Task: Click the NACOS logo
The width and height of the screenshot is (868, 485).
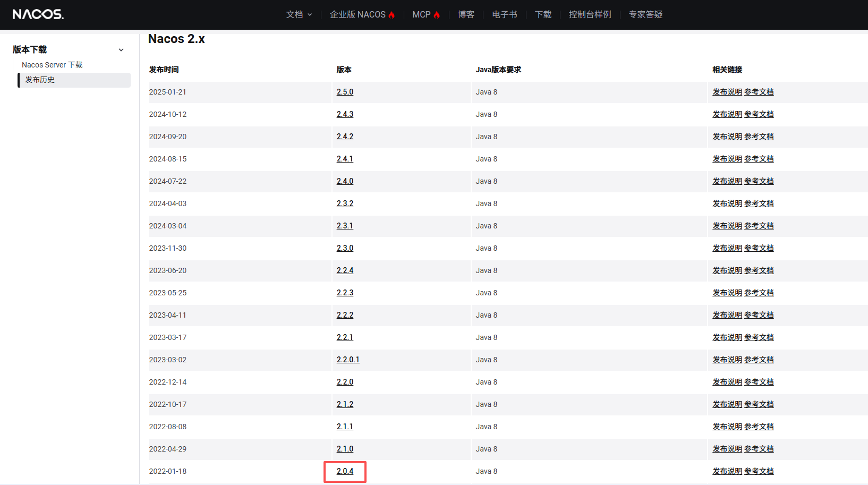Action: pos(38,14)
